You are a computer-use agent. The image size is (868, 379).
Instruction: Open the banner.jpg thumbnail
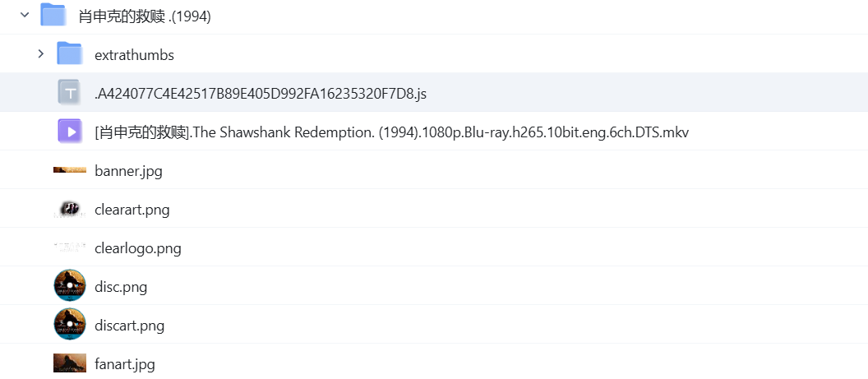(x=70, y=170)
